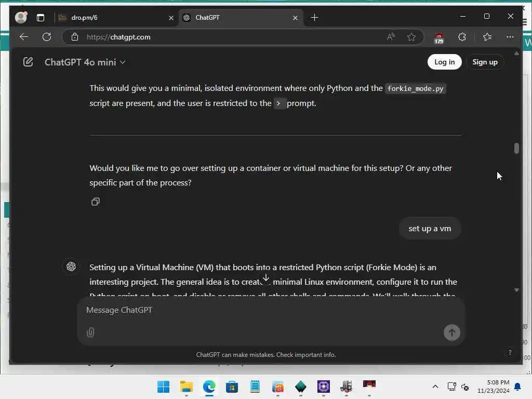Add this page to favorites with star
This screenshot has height=399, width=532.
click(x=411, y=37)
